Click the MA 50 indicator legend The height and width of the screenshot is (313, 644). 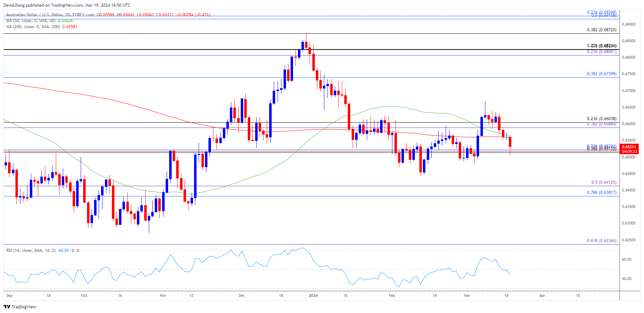point(31,21)
